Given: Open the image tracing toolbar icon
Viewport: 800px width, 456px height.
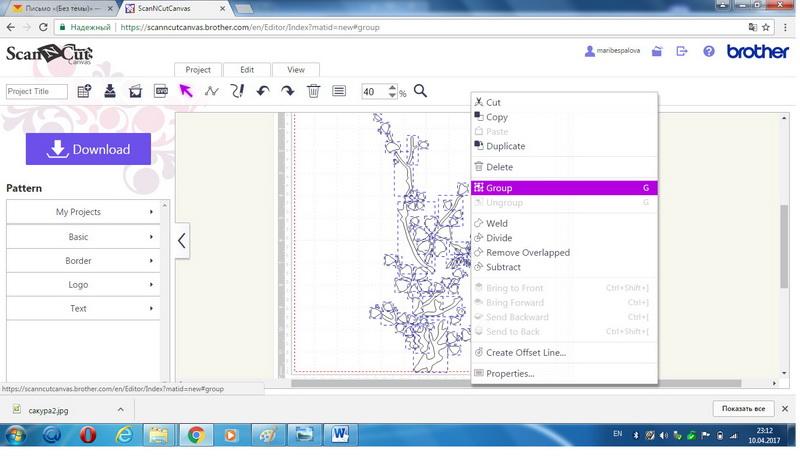Looking at the screenshot, I should click(x=135, y=91).
